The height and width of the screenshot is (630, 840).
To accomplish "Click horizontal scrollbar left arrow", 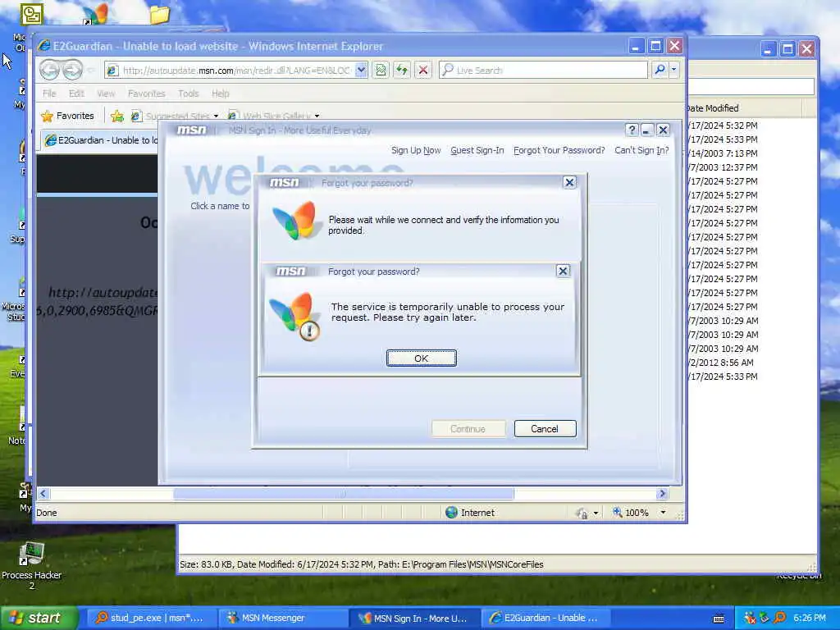I will pos(43,493).
